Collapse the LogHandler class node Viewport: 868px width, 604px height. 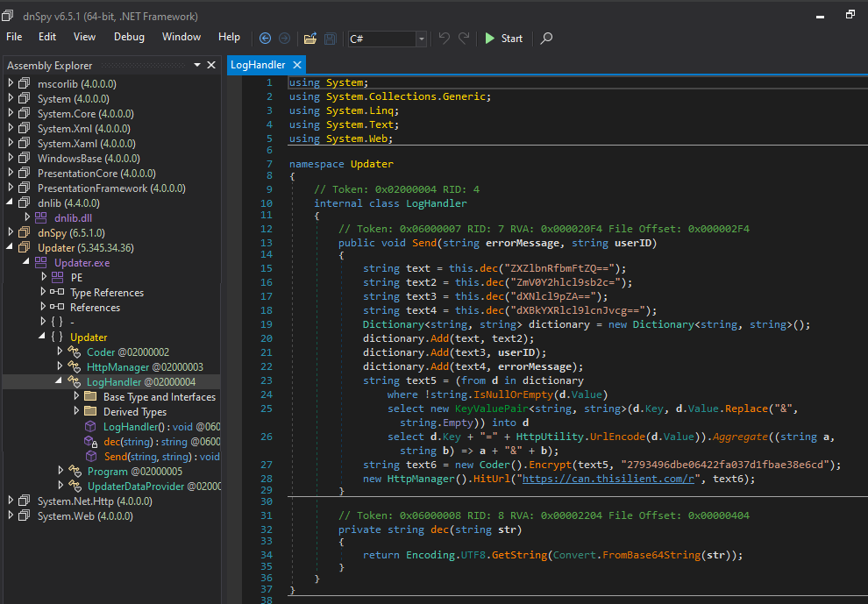[60, 382]
